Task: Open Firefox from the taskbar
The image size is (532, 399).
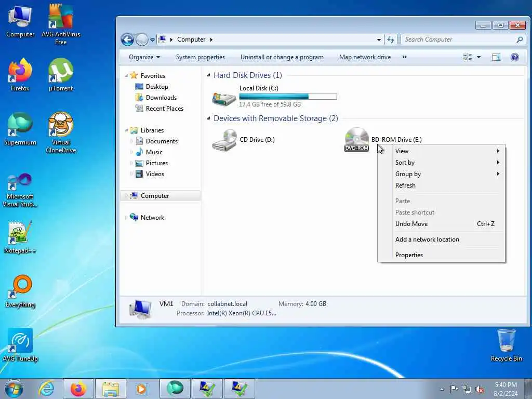Action: pyautogui.click(x=78, y=389)
